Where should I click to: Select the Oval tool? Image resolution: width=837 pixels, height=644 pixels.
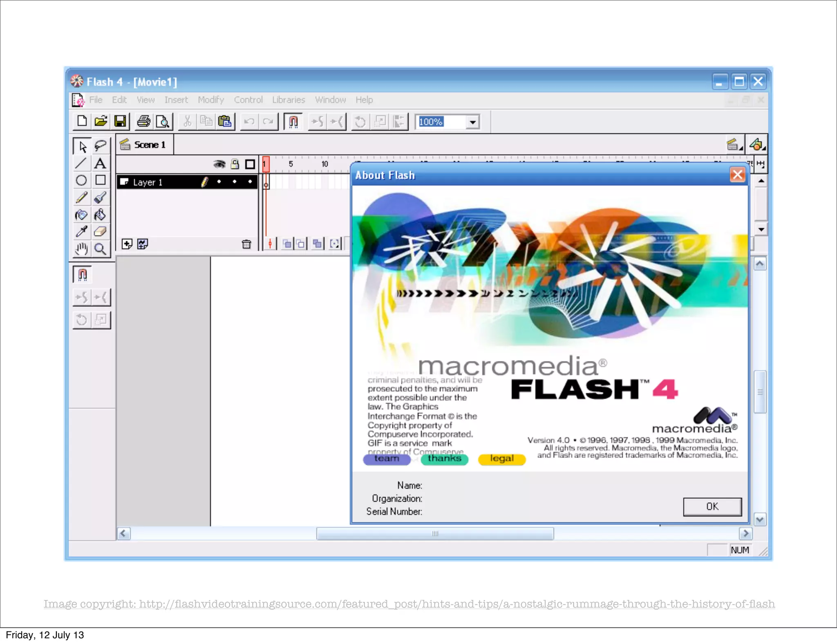tap(81, 180)
